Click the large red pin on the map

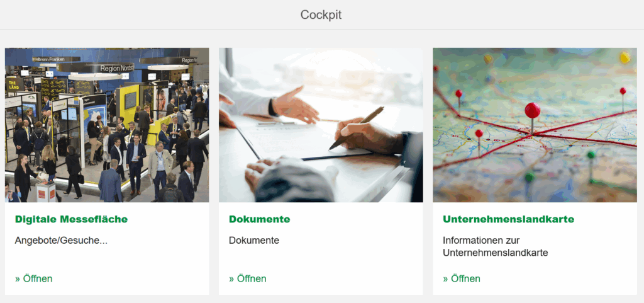[x=533, y=110]
